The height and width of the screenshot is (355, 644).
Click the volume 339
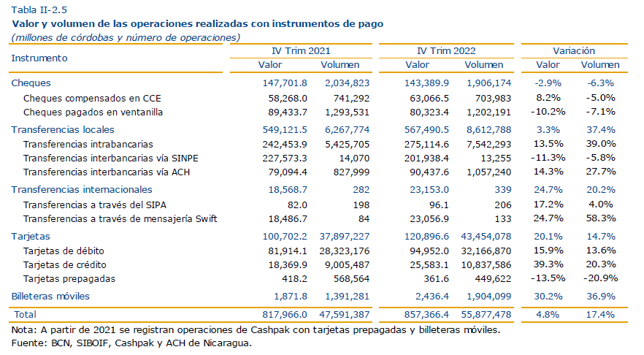tap(503, 189)
